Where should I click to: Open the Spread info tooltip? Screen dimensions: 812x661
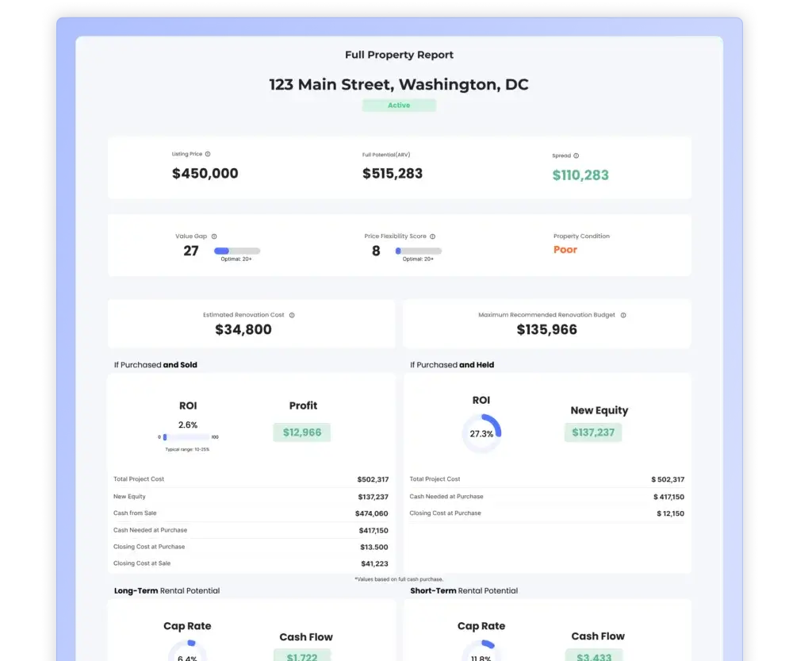(576, 156)
